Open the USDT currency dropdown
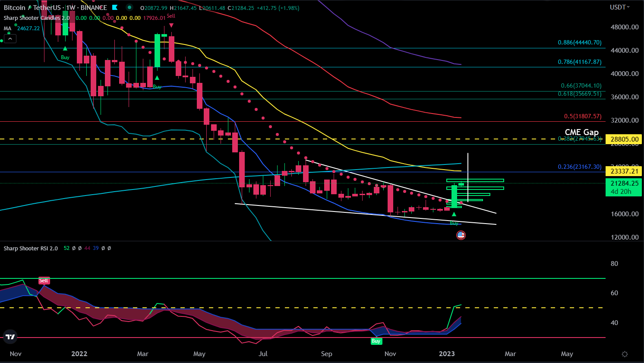The image size is (644, 363). click(x=620, y=7)
